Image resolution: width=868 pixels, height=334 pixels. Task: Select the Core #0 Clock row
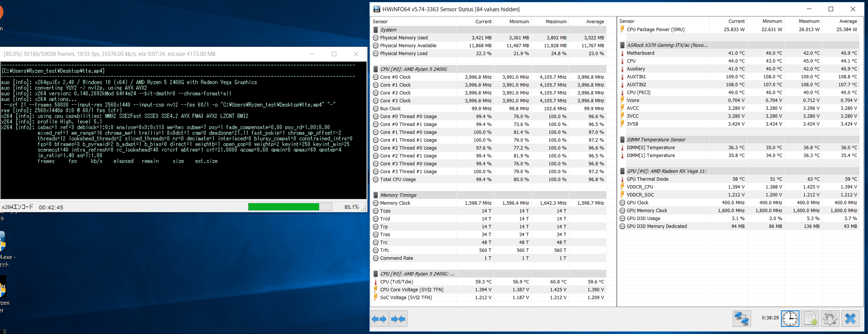488,77
